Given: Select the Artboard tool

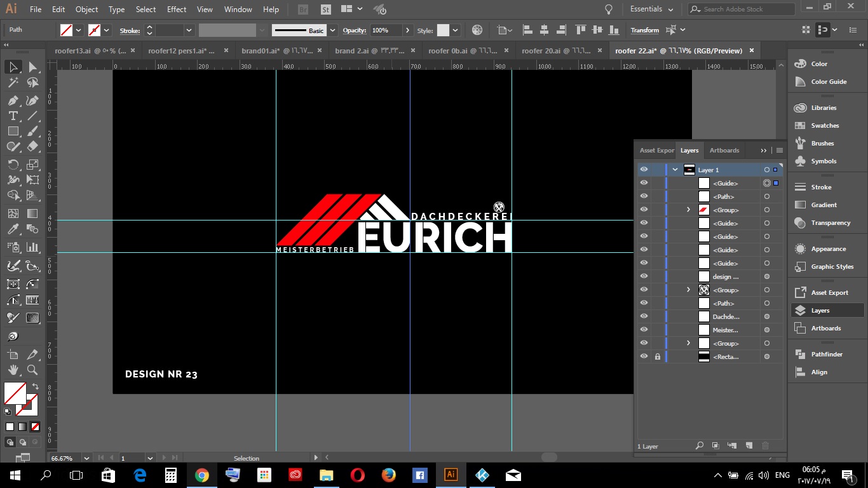Looking at the screenshot, I should (x=13, y=354).
